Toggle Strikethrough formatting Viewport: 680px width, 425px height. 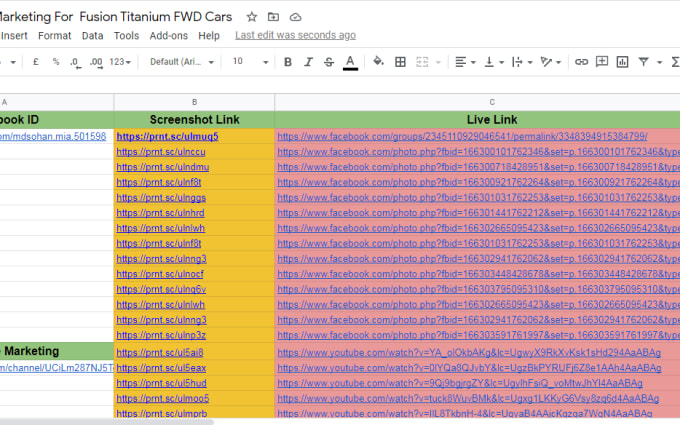click(329, 62)
